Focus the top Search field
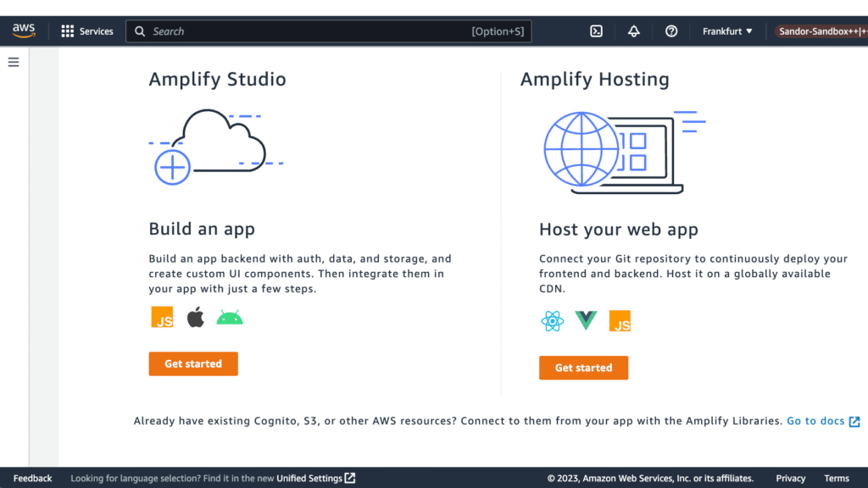The height and width of the screenshot is (488, 868). point(329,31)
